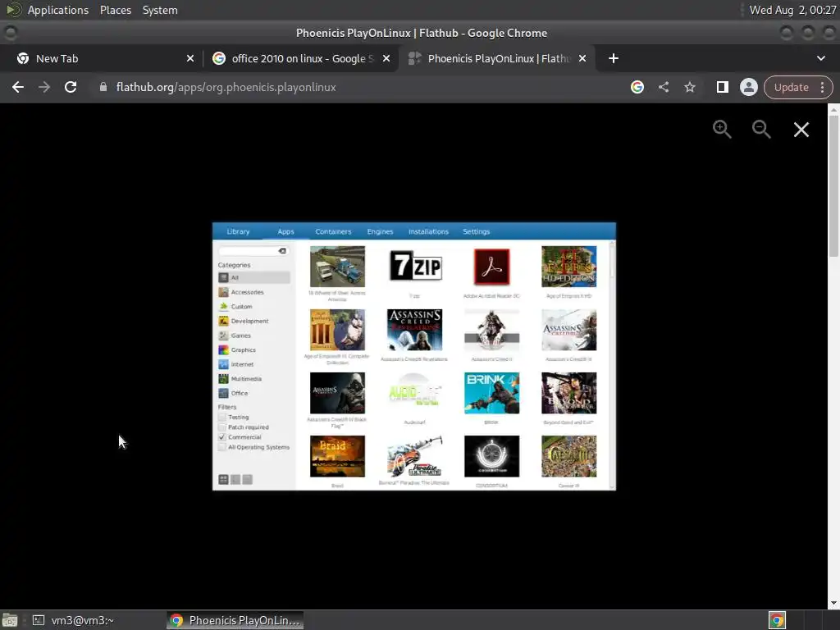Show desktop via bottom panel icon

[x=10, y=620]
